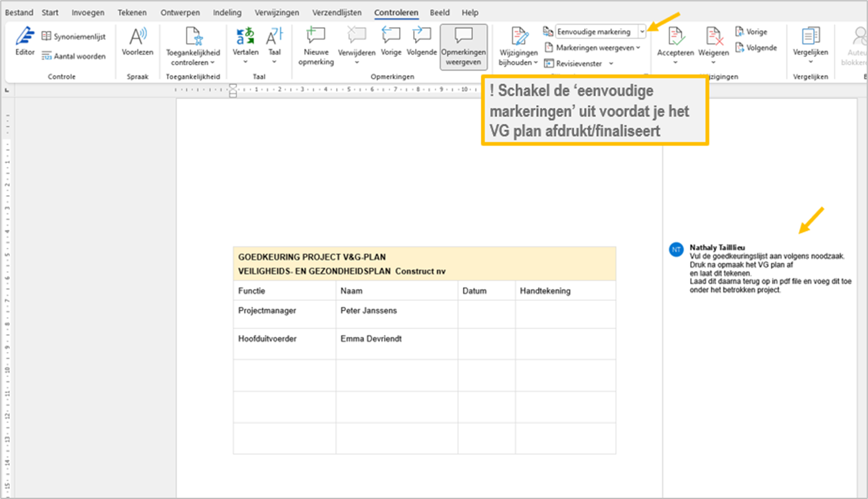868x499 pixels.
Task: Expand Weigeren dropdown arrow
Action: pos(713,62)
